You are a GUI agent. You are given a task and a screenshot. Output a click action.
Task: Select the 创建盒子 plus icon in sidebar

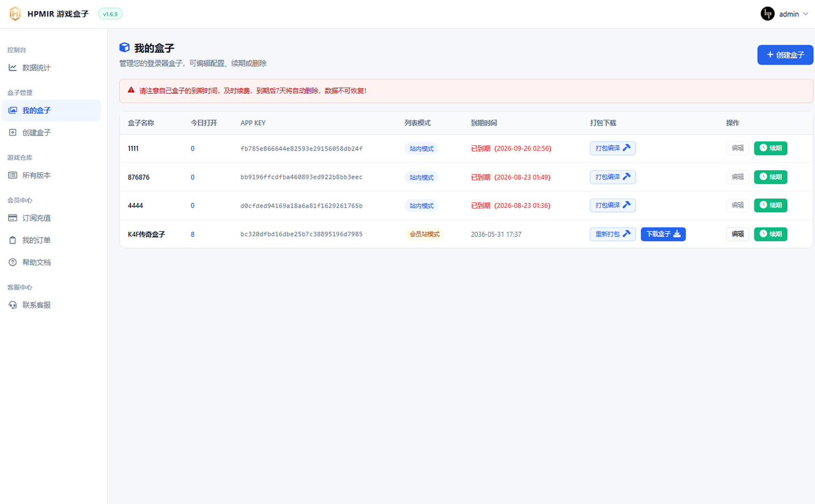[12, 132]
